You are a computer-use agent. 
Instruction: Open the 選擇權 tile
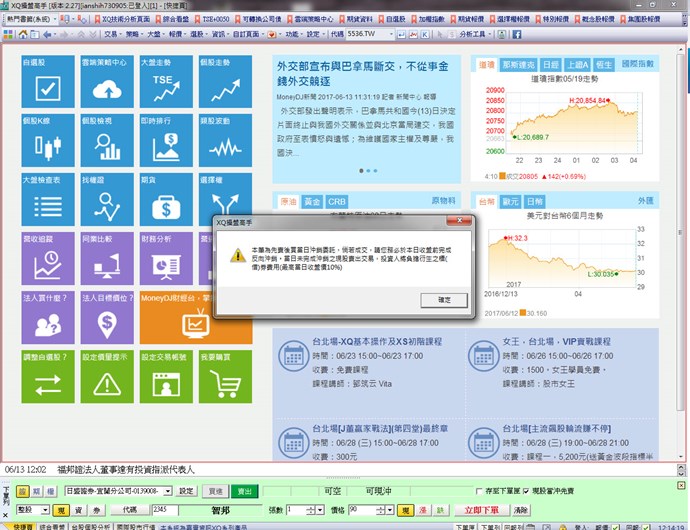[225, 194]
